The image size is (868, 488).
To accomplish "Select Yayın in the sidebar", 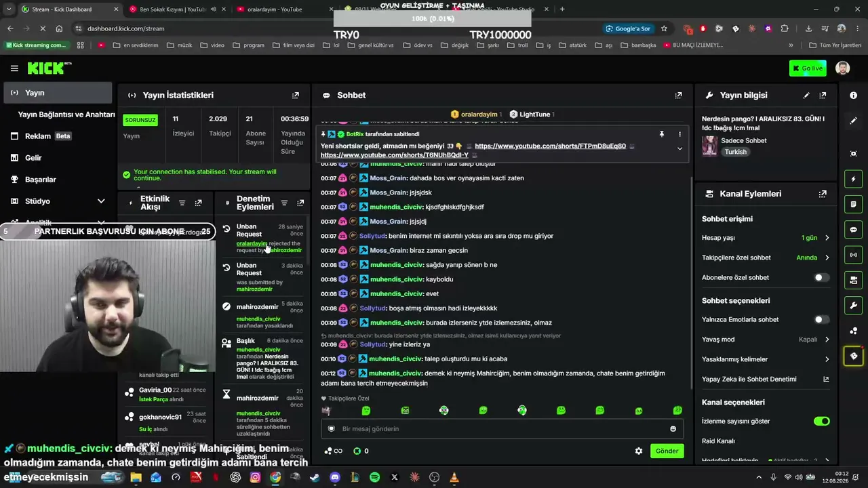I will 57,93.
